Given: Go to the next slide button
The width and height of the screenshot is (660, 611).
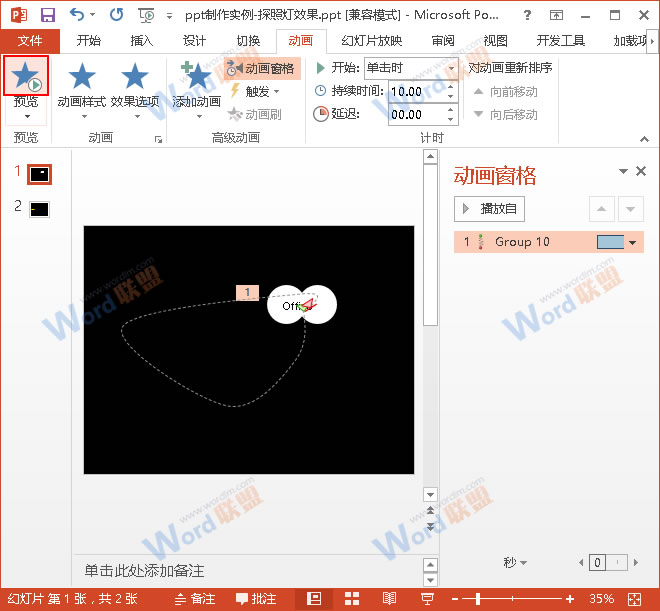Looking at the screenshot, I should (430, 526).
